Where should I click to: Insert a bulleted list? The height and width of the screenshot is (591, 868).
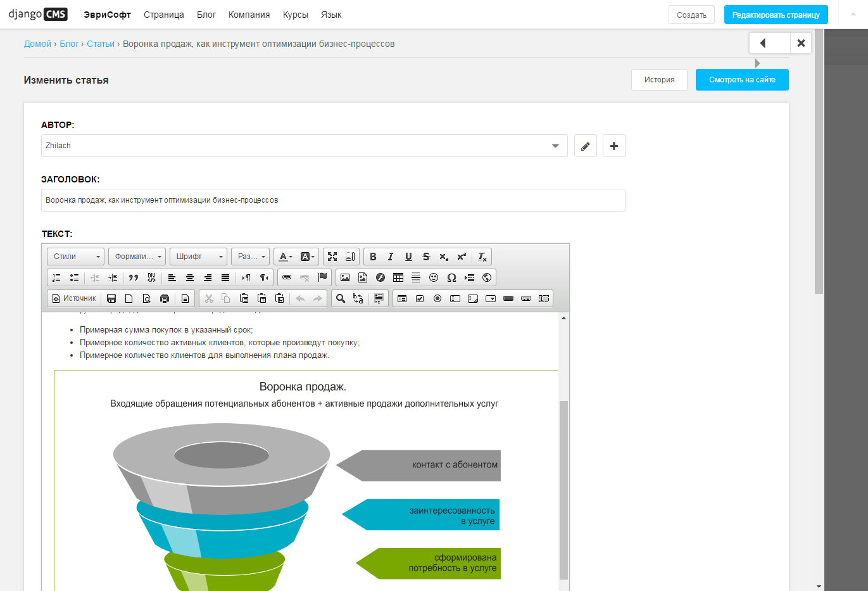(74, 277)
